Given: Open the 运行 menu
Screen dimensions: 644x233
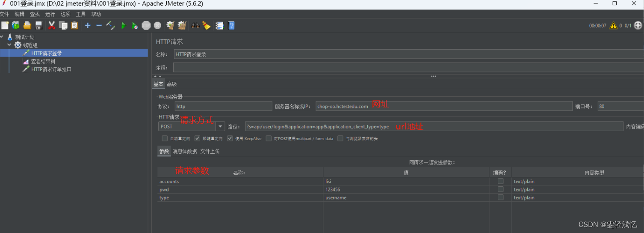Looking at the screenshot, I should [50, 14].
